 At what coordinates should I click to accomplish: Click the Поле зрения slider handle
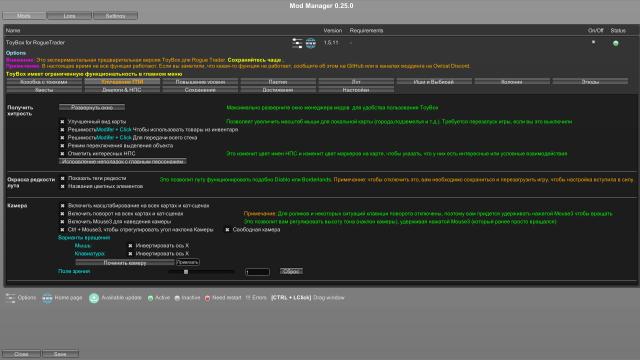click(186, 271)
